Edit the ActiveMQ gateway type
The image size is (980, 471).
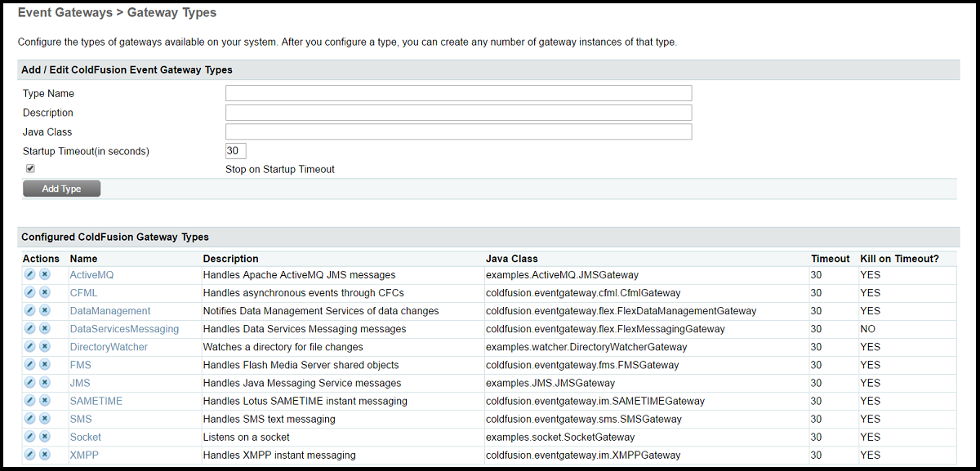pyautogui.click(x=30, y=275)
